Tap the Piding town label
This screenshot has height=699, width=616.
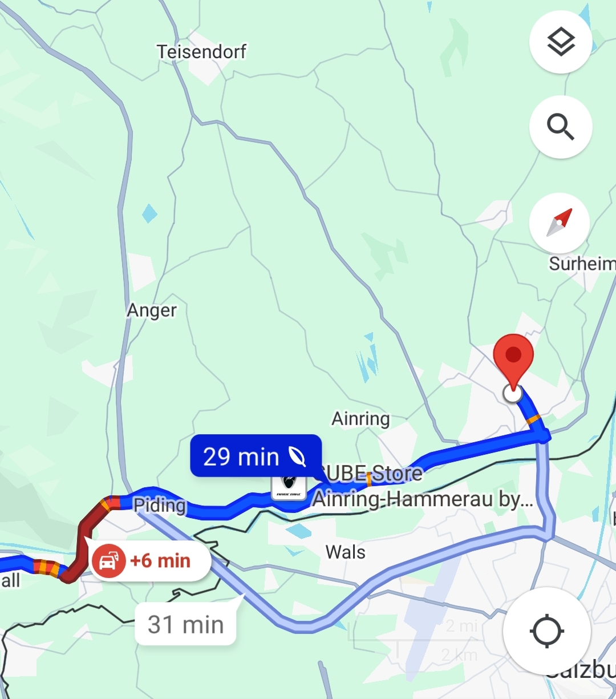[159, 506]
